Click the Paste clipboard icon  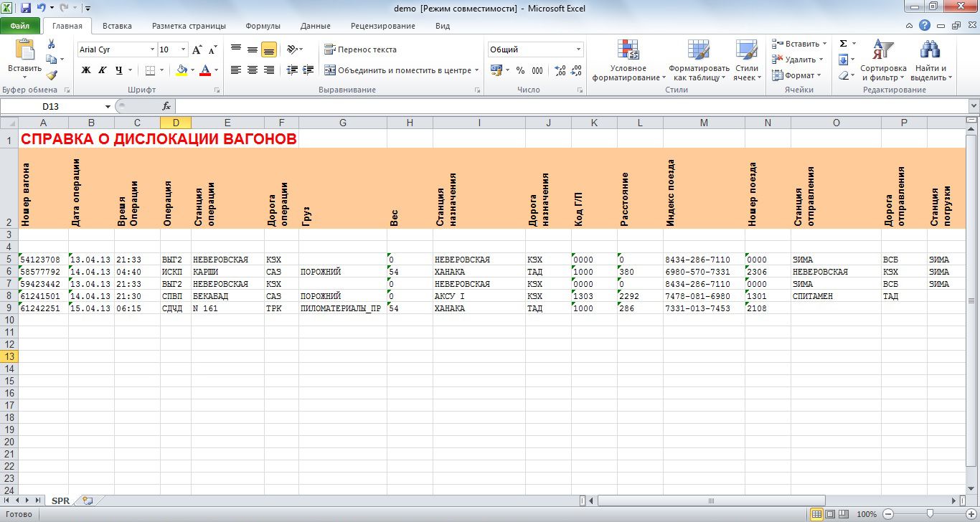click(x=24, y=49)
